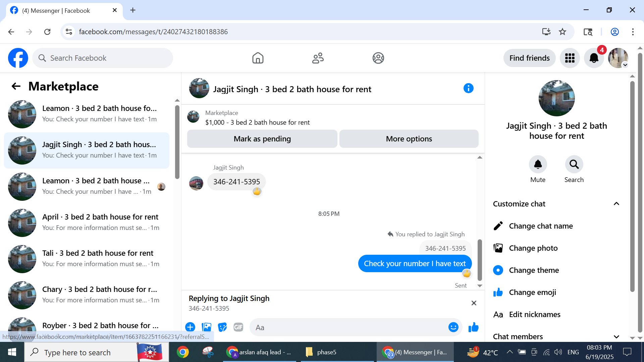Click the browser back arrow

11,32
